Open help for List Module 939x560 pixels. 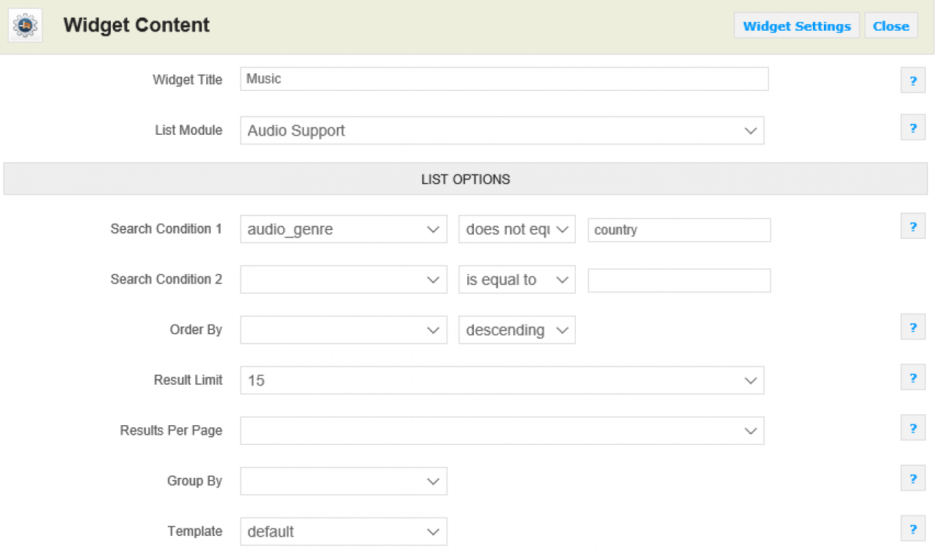[x=913, y=128]
